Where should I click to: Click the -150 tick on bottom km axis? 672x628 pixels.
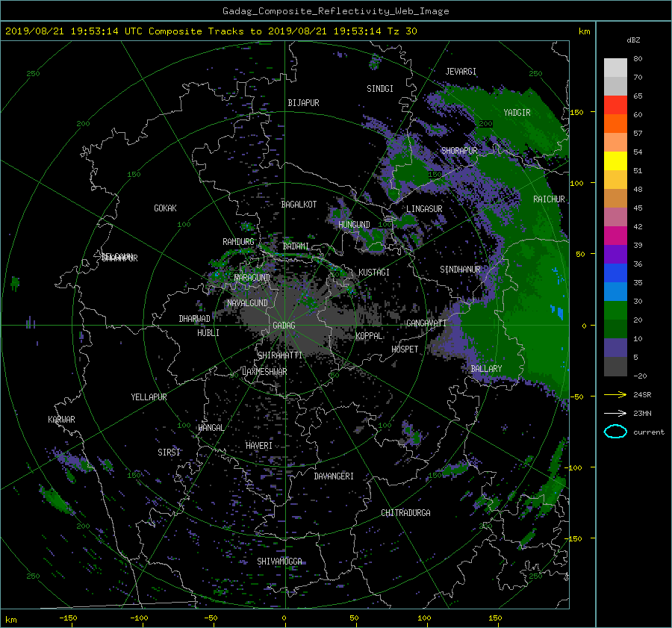[68, 618]
